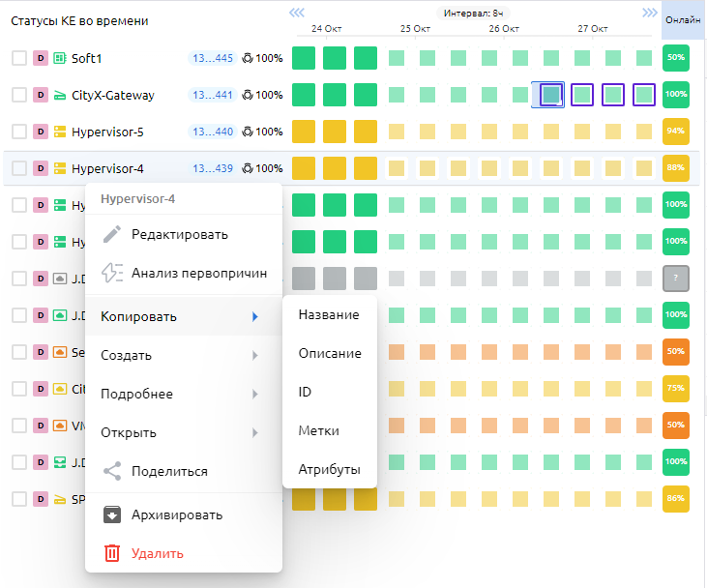
Task: Click the CityX-Gateway network device icon
Action: [59, 95]
